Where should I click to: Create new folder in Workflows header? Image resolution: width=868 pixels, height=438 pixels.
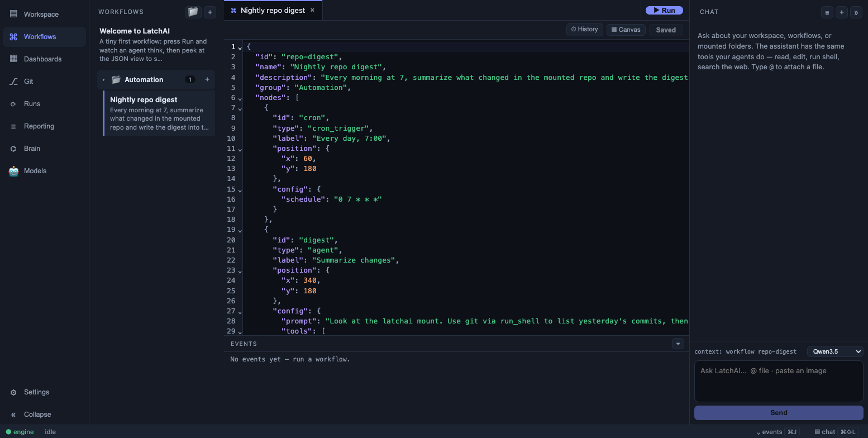click(x=193, y=12)
